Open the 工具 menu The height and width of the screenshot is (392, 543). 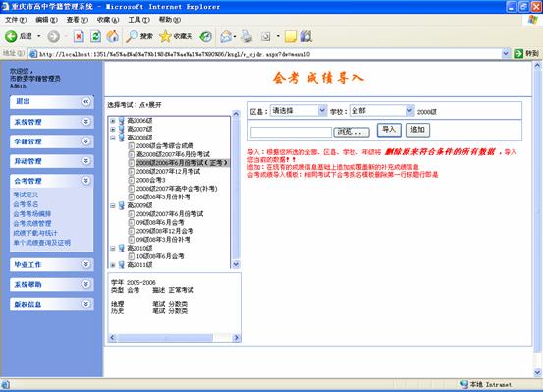(138, 20)
